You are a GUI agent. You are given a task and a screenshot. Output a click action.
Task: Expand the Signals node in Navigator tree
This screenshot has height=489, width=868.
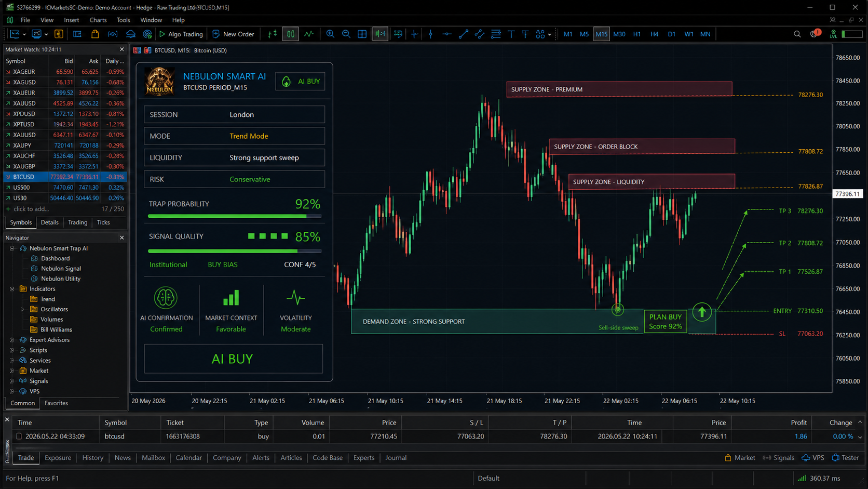tap(12, 381)
